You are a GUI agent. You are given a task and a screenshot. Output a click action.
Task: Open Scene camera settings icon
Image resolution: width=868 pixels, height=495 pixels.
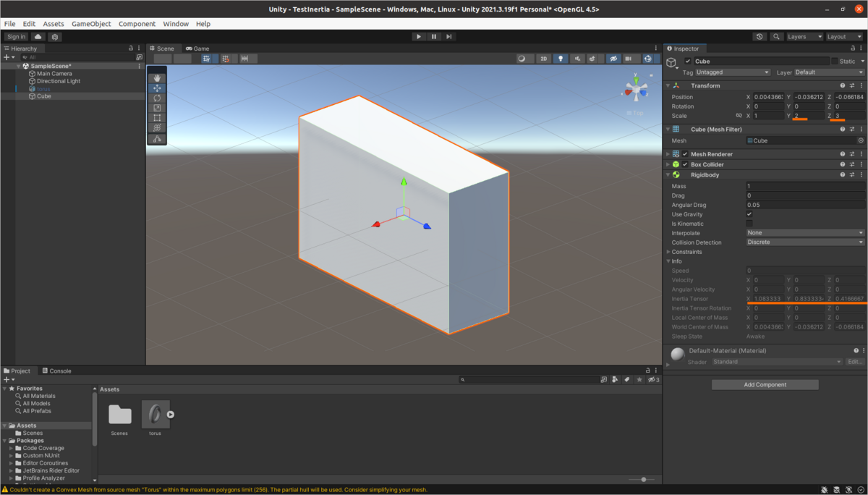coord(630,59)
